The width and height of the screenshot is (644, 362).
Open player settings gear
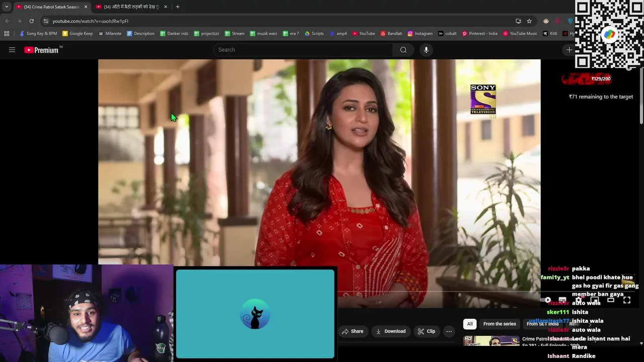[x=579, y=300]
